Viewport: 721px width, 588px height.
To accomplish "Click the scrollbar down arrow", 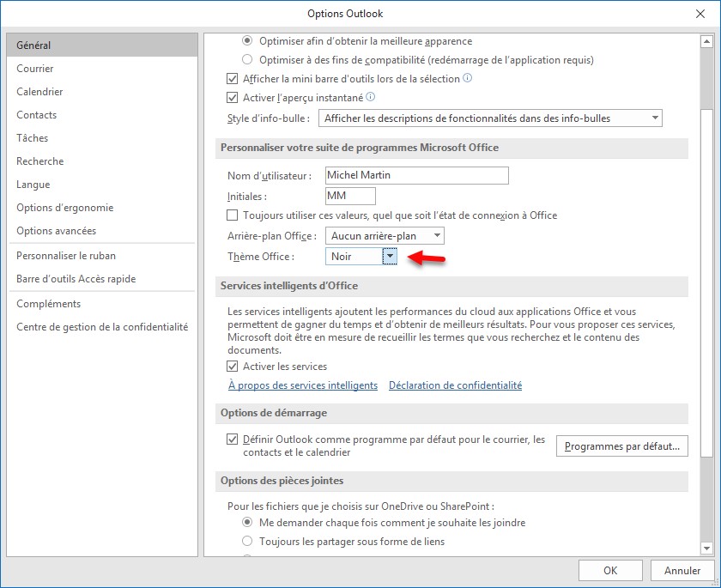I will tap(706, 548).
